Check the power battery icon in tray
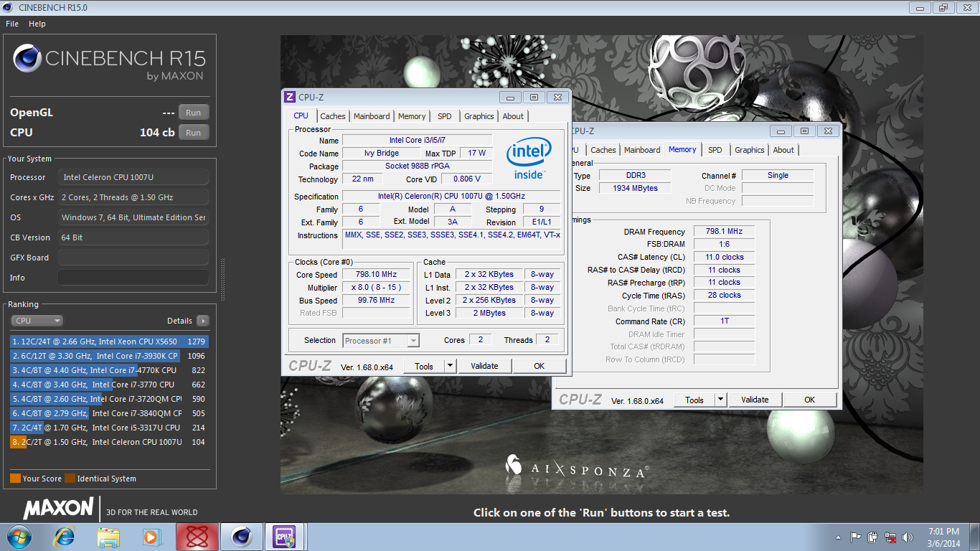This screenshot has height=551, width=980. 873,537
